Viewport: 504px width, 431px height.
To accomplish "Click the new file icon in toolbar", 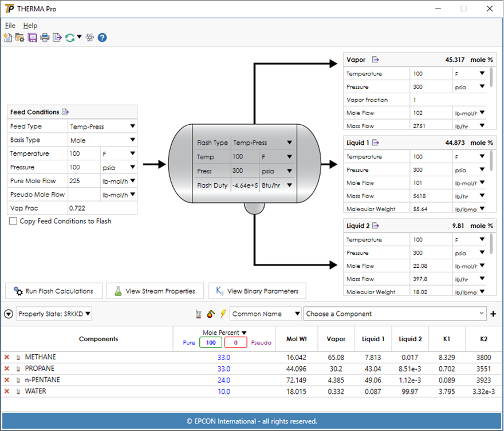I will pos(7,38).
